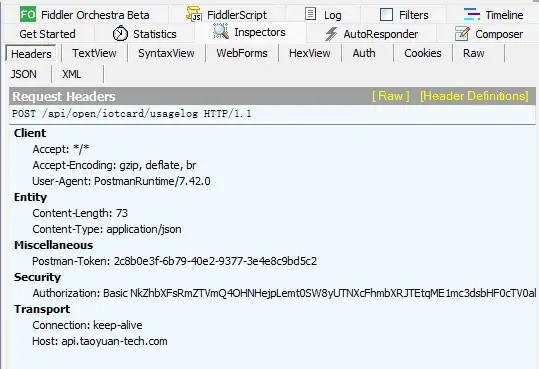
Task: Select the Accept-Encoding header row
Action: coord(114,165)
